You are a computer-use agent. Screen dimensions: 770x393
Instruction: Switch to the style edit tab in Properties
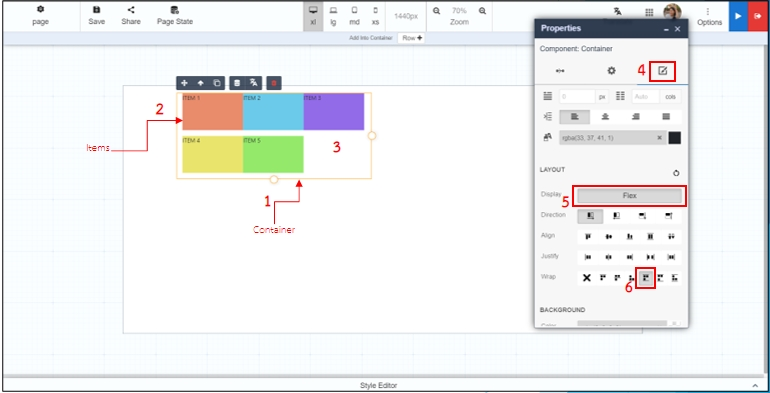pos(662,71)
